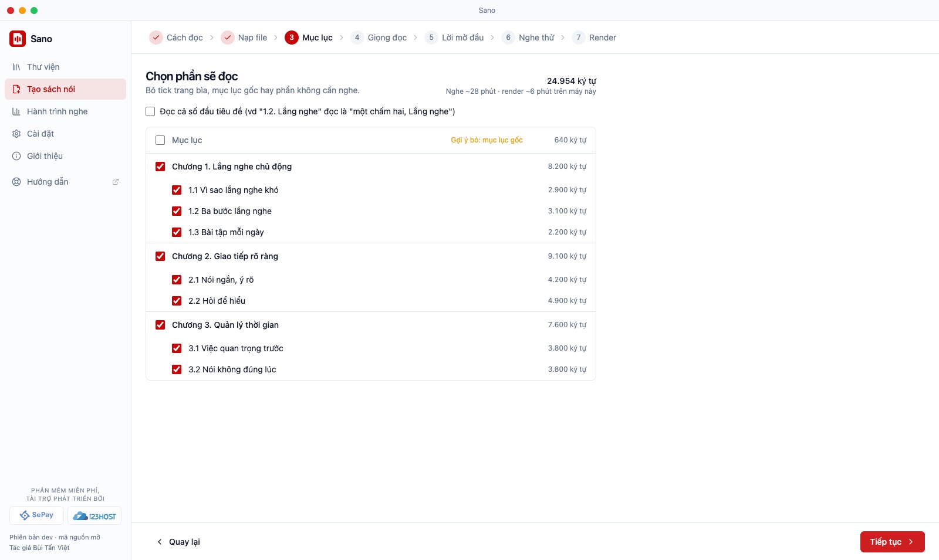Click the '4.900 ký tự' value
939x560 pixels.
[x=568, y=301]
